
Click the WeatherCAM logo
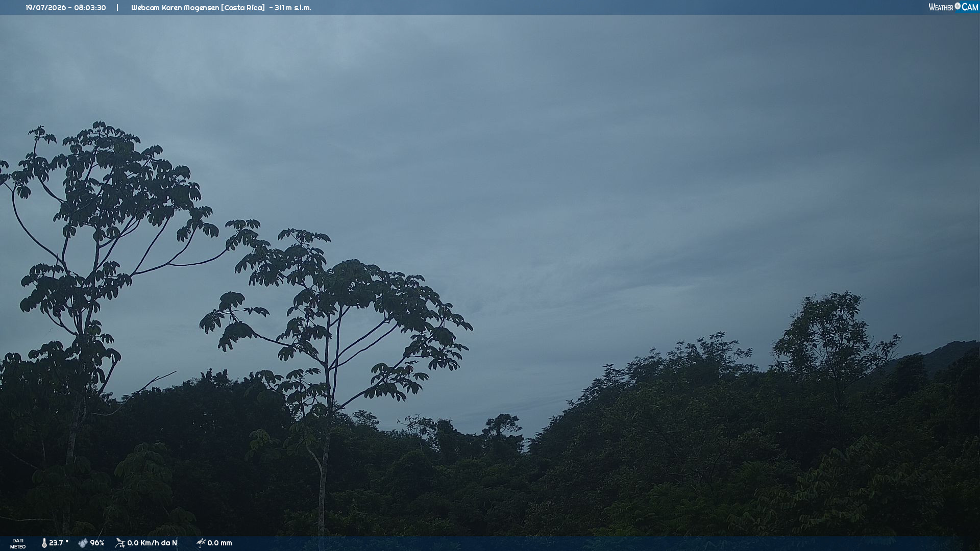click(x=953, y=7)
